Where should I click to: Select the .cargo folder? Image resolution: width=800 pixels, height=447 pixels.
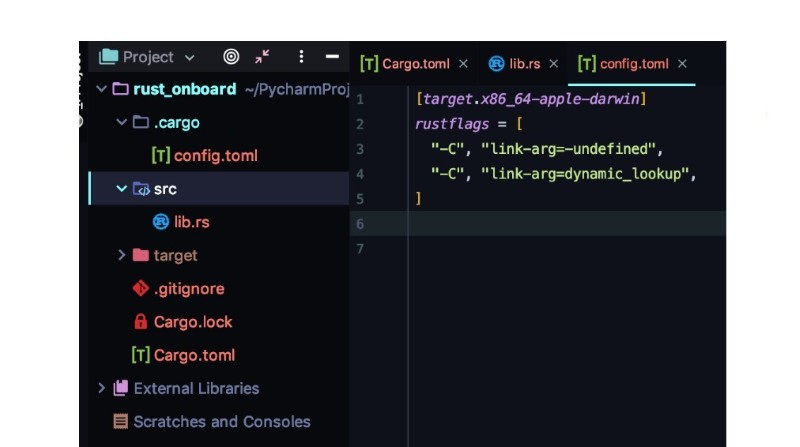(x=177, y=123)
